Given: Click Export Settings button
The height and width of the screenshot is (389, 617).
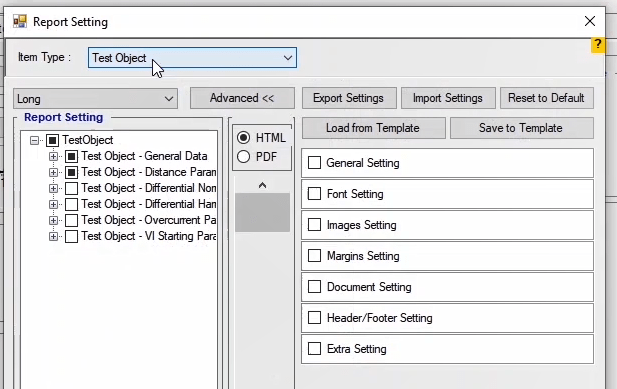Looking at the screenshot, I should point(349,98).
